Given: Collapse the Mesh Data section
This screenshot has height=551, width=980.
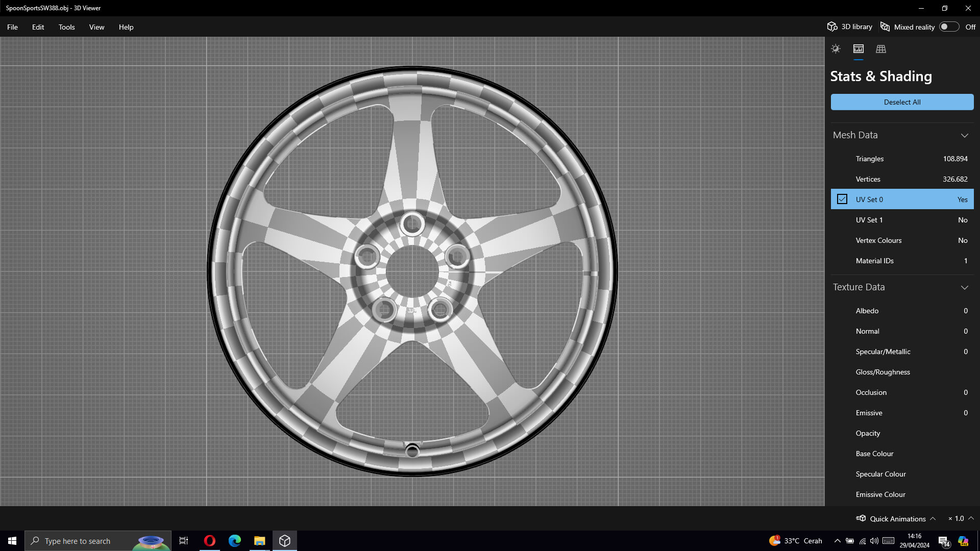Looking at the screenshot, I should (x=964, y=135).
